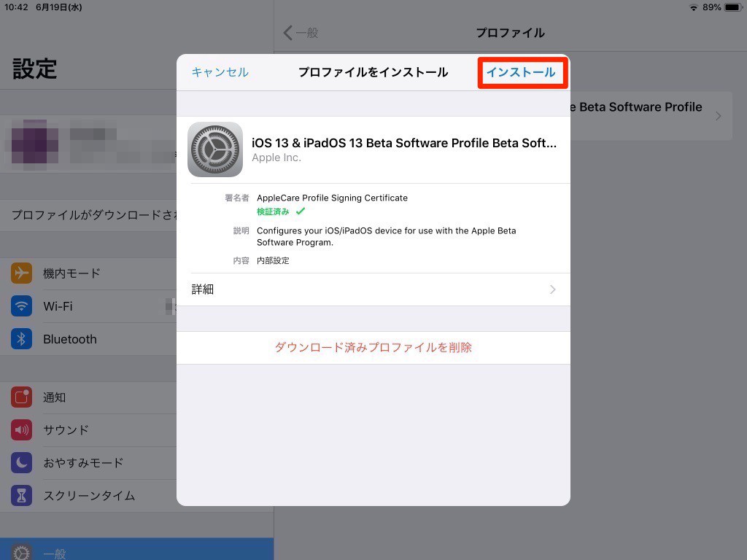Tap the Do Not Disturb moon icon
The height and width of the screenshot is (560, 747).
click(22, 463)
